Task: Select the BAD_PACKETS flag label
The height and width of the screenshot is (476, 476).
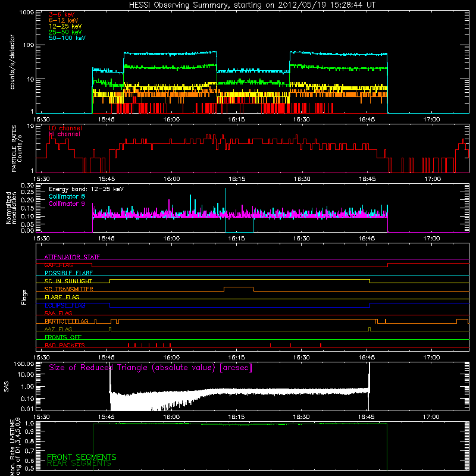Action: (x=65, y=345)
